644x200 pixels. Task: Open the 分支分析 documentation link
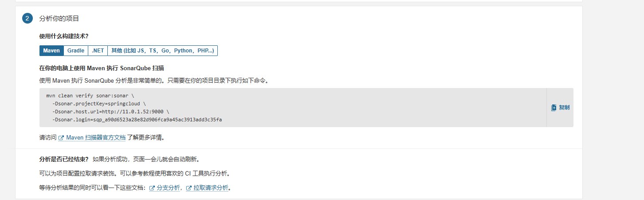(168, 188)
